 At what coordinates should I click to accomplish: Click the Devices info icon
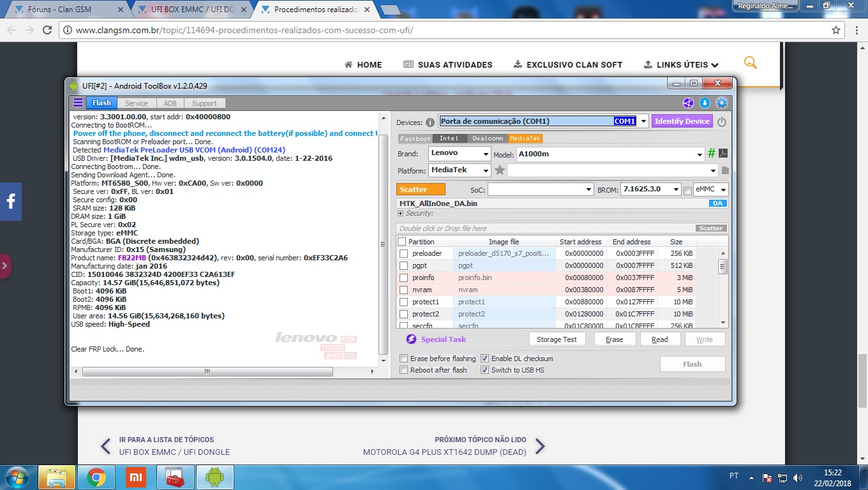[430, 122]
